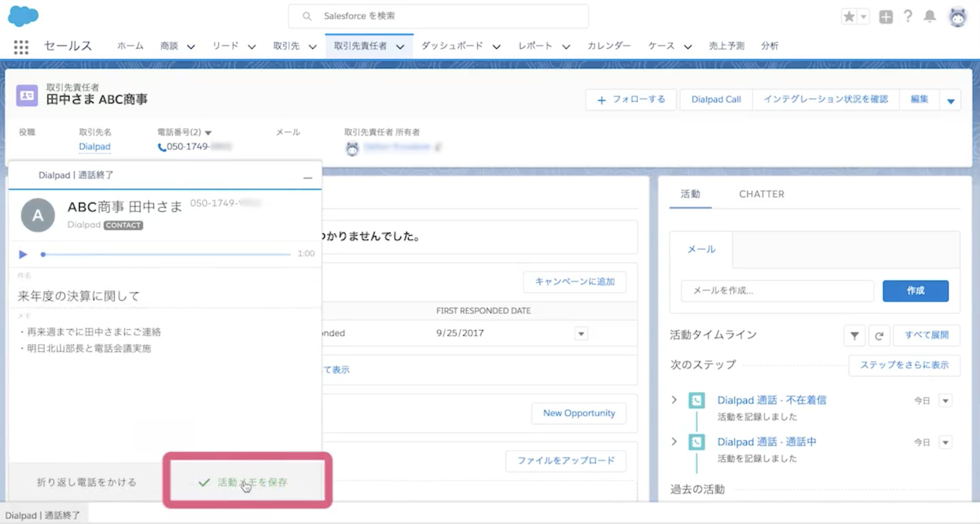
Task: Open the レポート tab dropdown chevron
Action: [566, 47]
